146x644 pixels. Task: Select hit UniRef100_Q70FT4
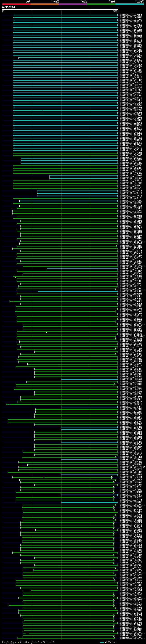point(131,191)
